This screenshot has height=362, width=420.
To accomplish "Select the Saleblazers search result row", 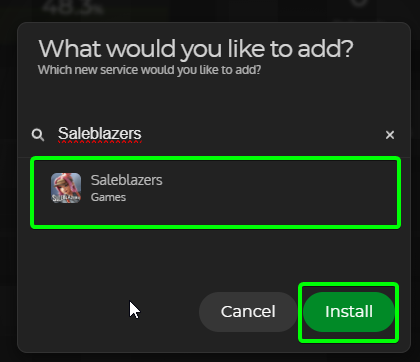I will click(x=215, y=193).
